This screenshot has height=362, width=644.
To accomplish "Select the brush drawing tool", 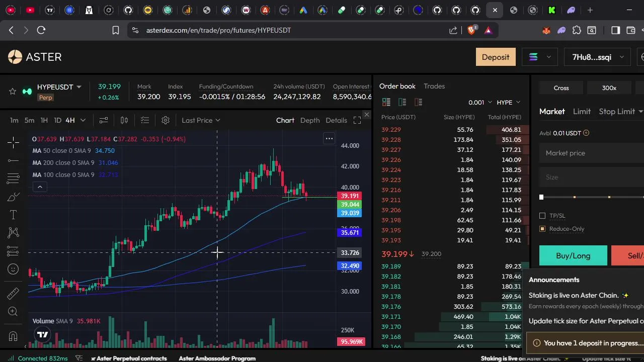I will tap(13, 197).
